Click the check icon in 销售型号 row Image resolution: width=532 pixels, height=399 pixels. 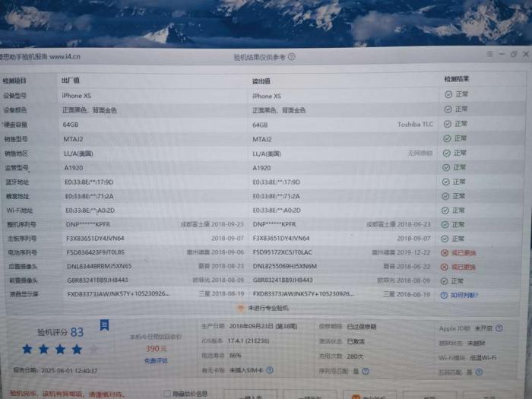(447, 138)
